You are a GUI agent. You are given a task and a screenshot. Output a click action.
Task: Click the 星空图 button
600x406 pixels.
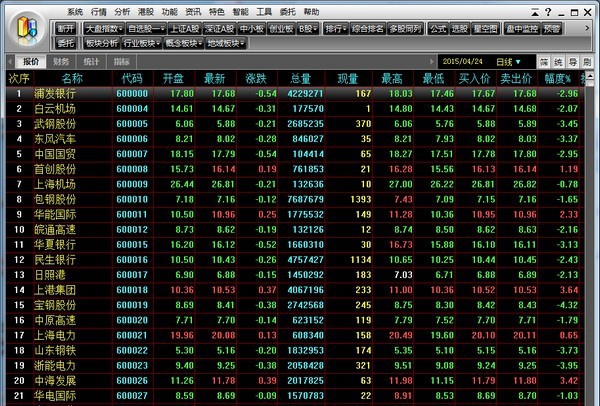coord(485,29)
